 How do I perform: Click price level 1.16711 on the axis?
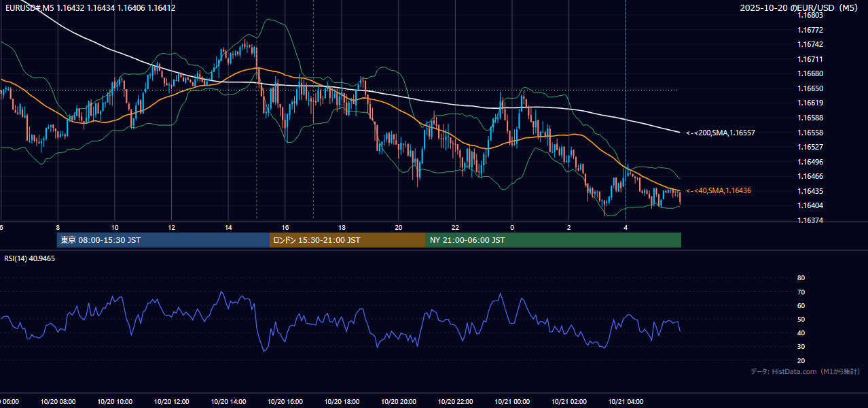tap(810, 59)
